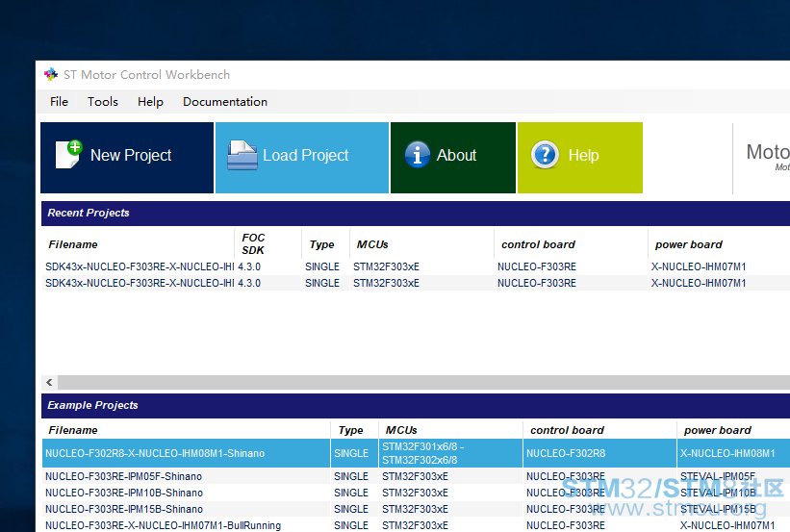Click the Example Projects section header
Image resolution: width=790 pixels, height=532 pixels.
click(416, 406)
